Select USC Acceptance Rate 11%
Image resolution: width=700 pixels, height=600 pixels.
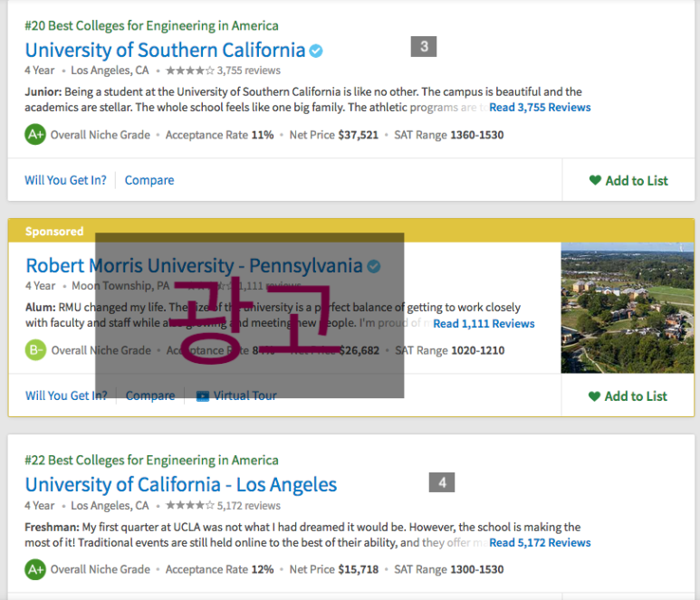click(x=220, y=135)
